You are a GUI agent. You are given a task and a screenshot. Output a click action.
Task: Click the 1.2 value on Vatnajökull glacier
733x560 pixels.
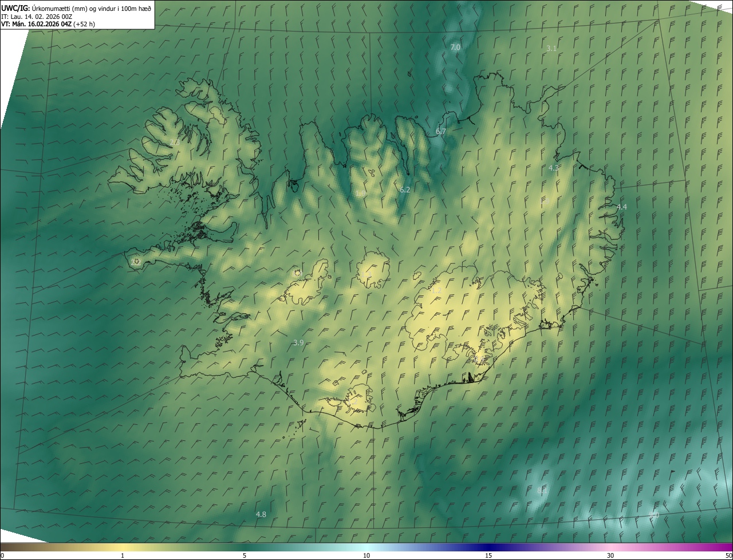tap(436, 291)
